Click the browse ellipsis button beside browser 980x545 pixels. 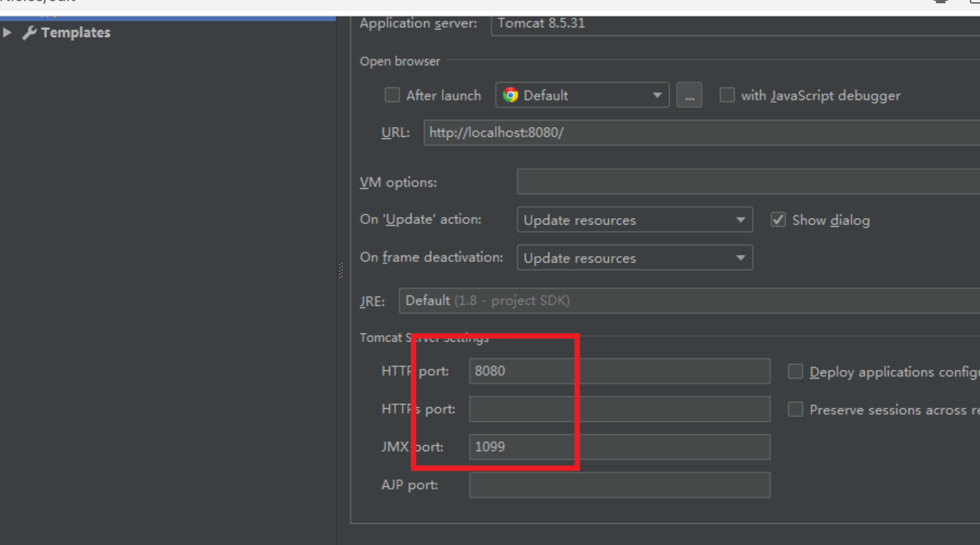pos(689,95)
